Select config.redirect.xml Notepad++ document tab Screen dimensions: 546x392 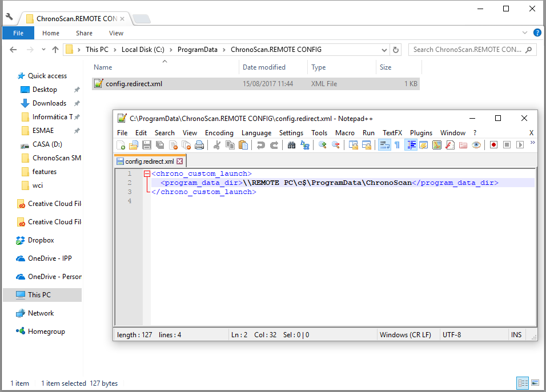point(150,161)
